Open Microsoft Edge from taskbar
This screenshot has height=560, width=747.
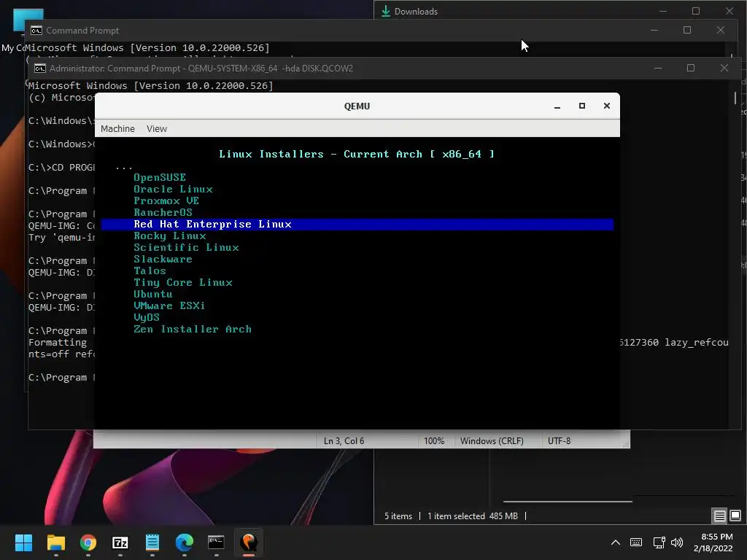185,542
